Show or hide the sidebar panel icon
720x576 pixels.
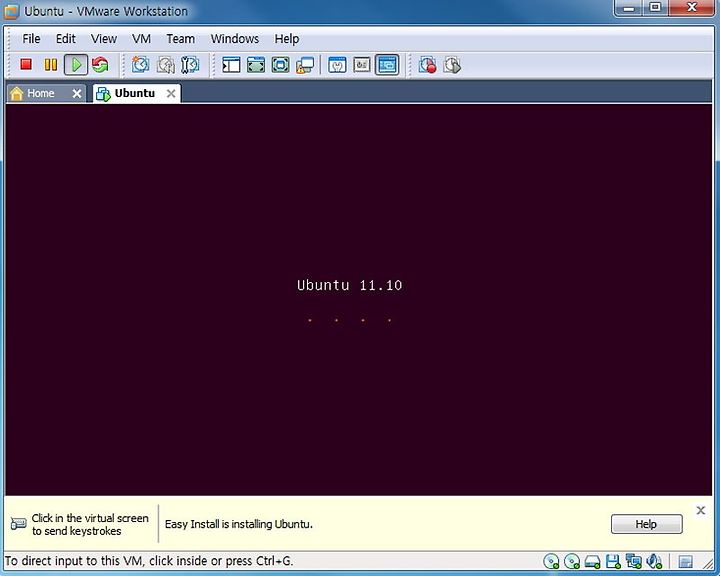pos(231,65)
